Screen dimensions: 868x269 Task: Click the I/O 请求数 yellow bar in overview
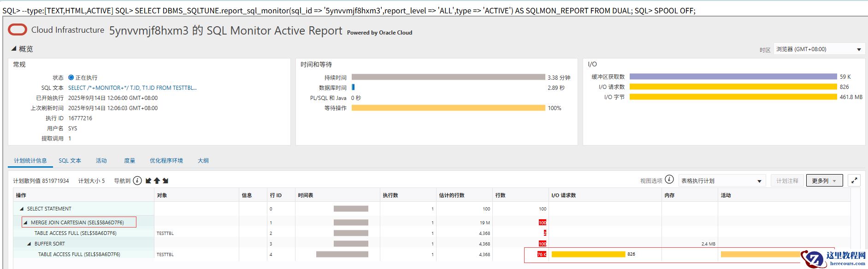point(733,87)
